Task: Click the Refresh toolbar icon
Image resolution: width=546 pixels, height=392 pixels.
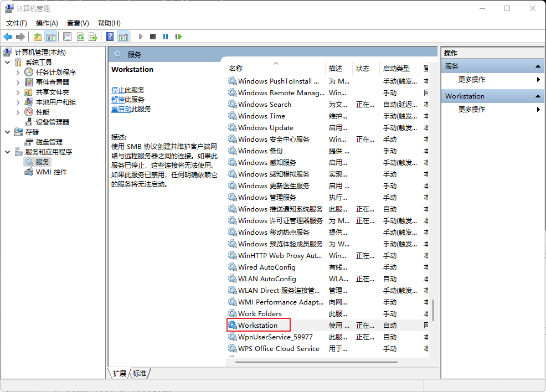Action: [x=80, y=37]
